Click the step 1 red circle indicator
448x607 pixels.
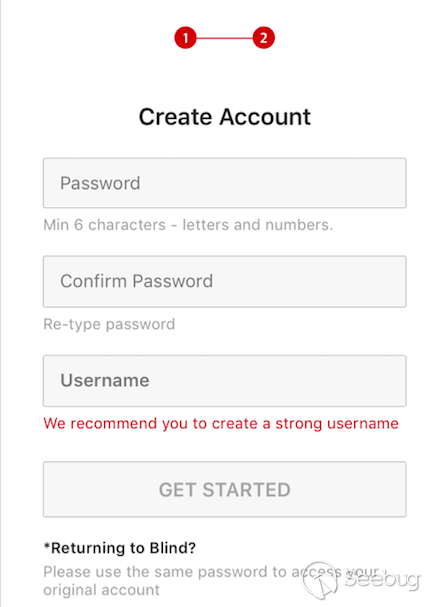pos(185,38)
